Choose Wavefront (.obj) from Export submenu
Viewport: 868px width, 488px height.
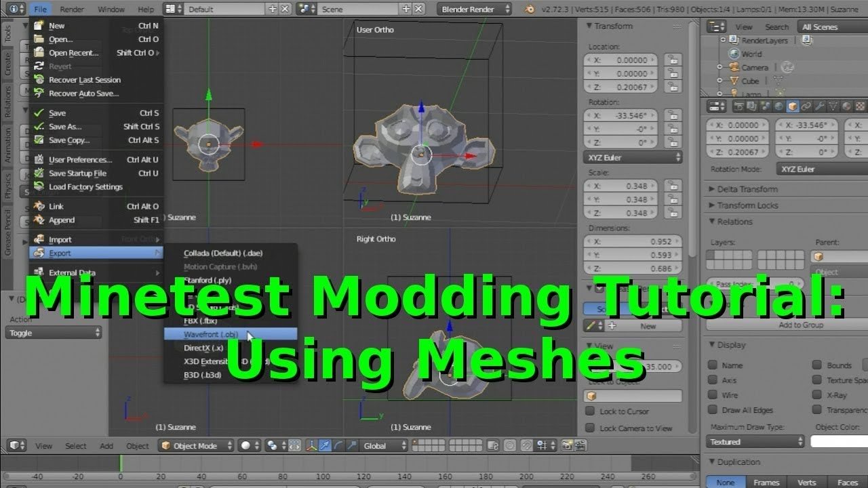[x=211, y=334]
